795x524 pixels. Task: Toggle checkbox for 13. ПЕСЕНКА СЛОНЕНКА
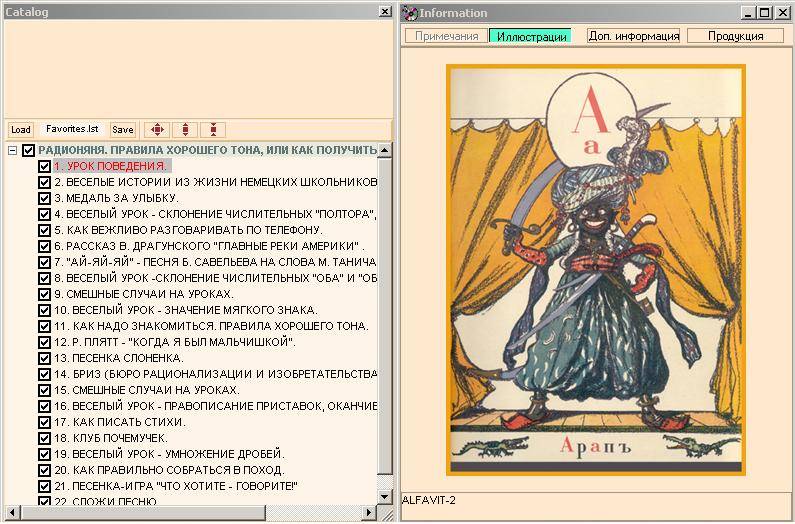tap(44, 358)
